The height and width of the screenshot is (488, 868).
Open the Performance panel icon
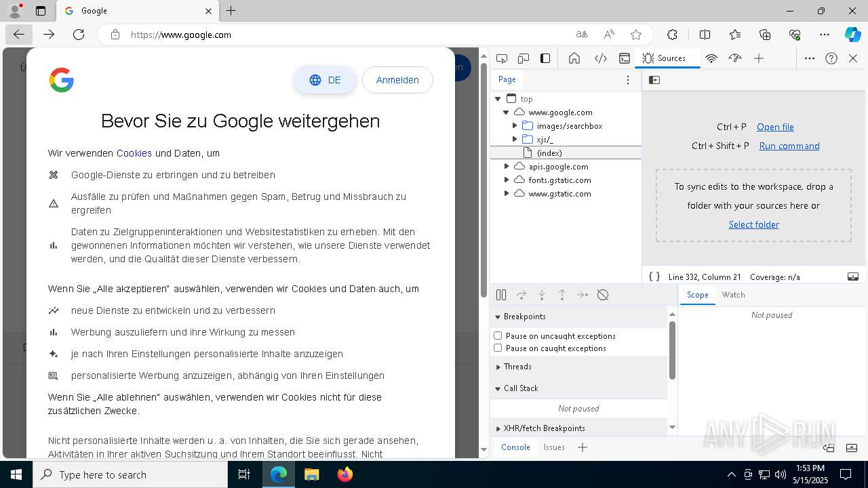pos(735,58)
